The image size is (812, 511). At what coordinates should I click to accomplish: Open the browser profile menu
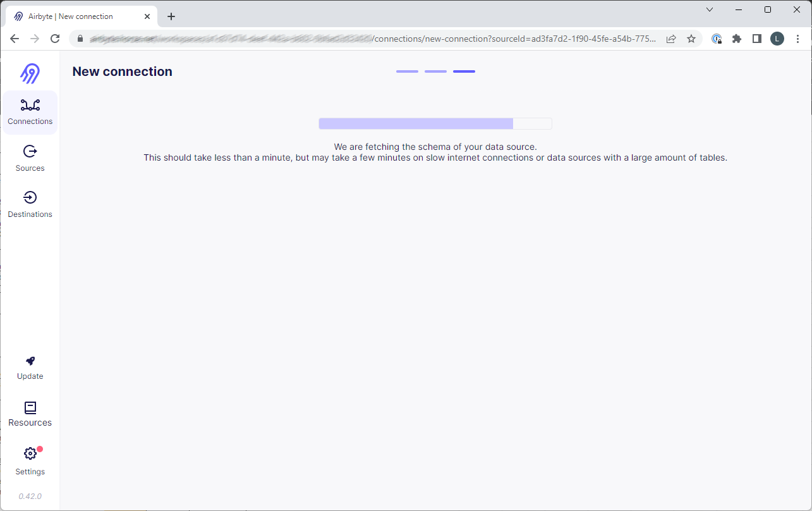pos(777,39)
